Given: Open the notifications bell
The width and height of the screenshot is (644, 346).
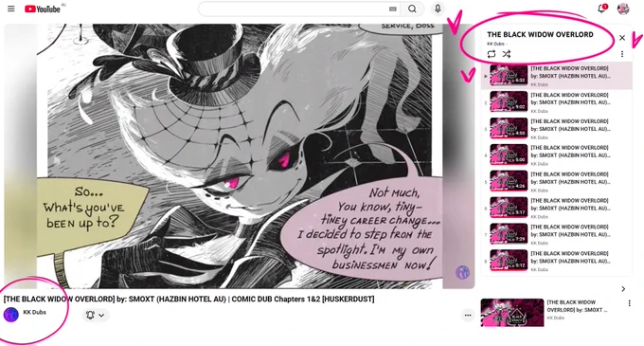Looking at the screenshot, I should (601, 9).
